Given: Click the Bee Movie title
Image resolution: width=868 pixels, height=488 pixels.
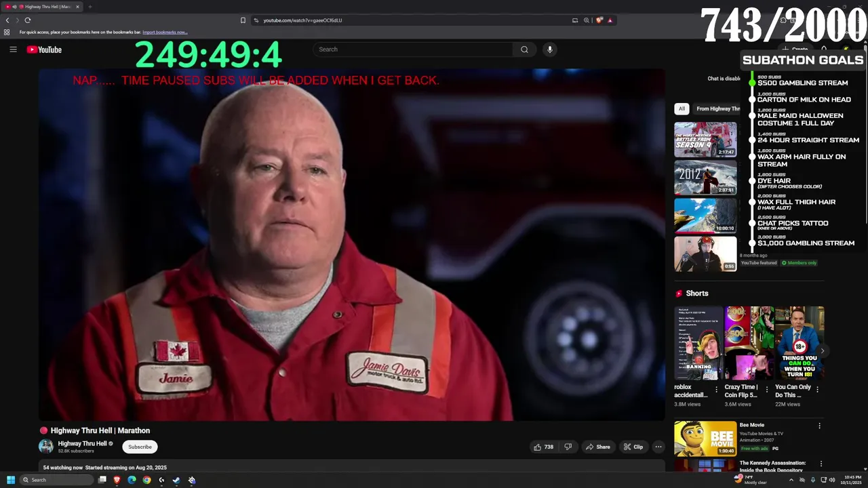Looking at the screenshot, I should [x=752, y=425].
